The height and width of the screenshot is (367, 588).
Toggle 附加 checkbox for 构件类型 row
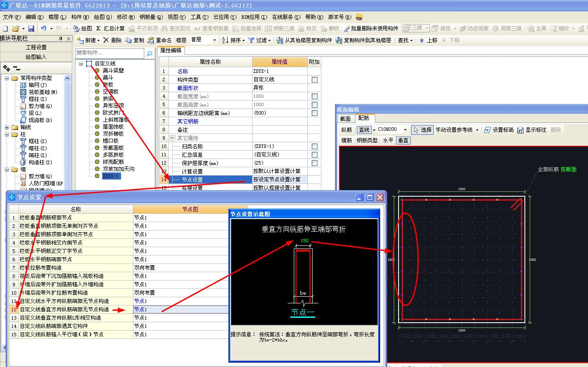pyautogui.click(x=314, y=80)
